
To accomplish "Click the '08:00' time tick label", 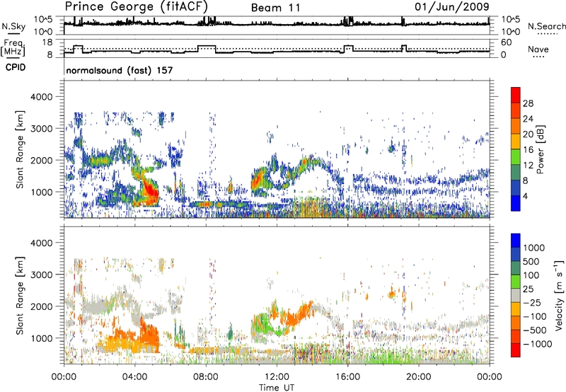I will click(x=206, y=377).
